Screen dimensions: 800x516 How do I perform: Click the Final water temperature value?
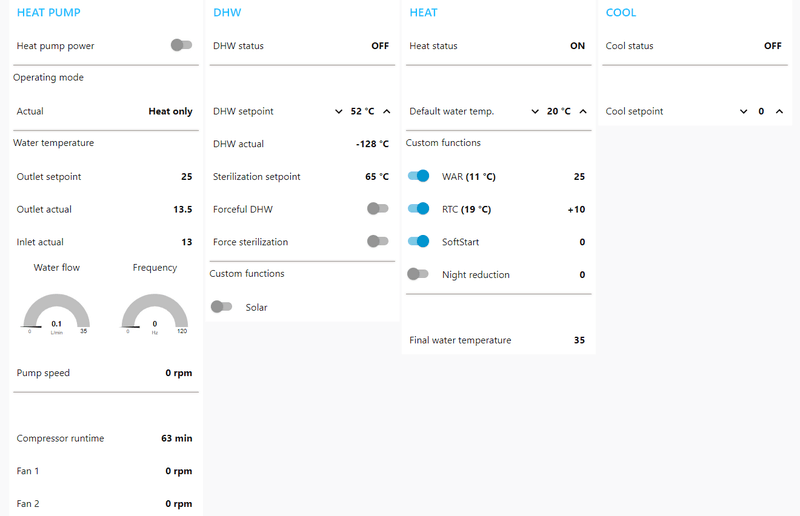pos(579,340)
